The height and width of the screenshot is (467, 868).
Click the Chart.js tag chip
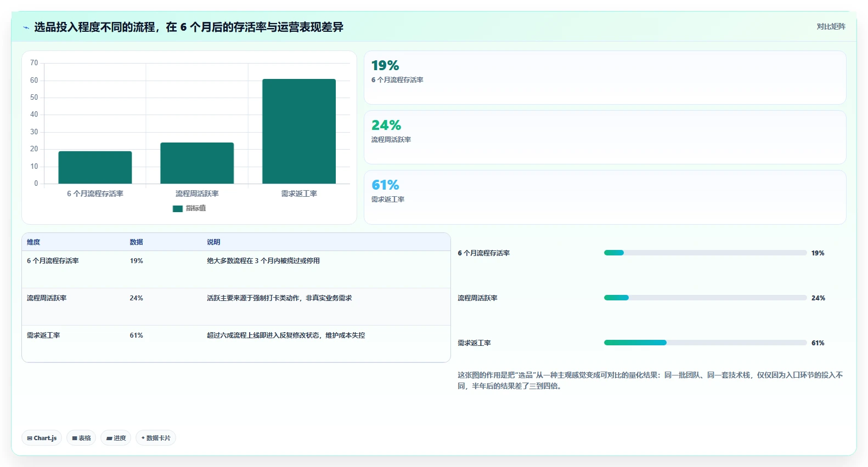pos(42,438)
